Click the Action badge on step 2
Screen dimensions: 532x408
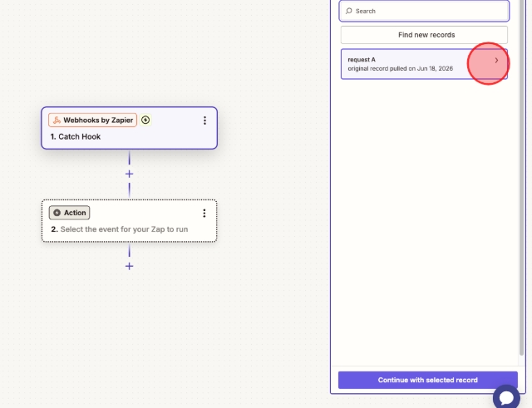coord(70,213)
